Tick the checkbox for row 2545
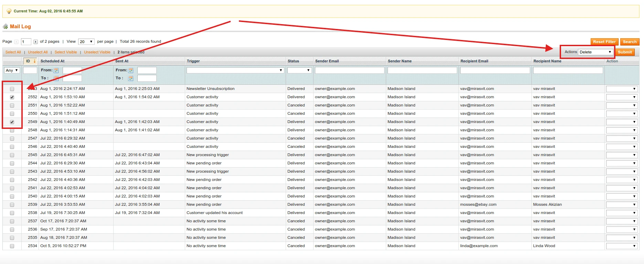This screenshot has height=264, width=644. (x=12, y=155)
